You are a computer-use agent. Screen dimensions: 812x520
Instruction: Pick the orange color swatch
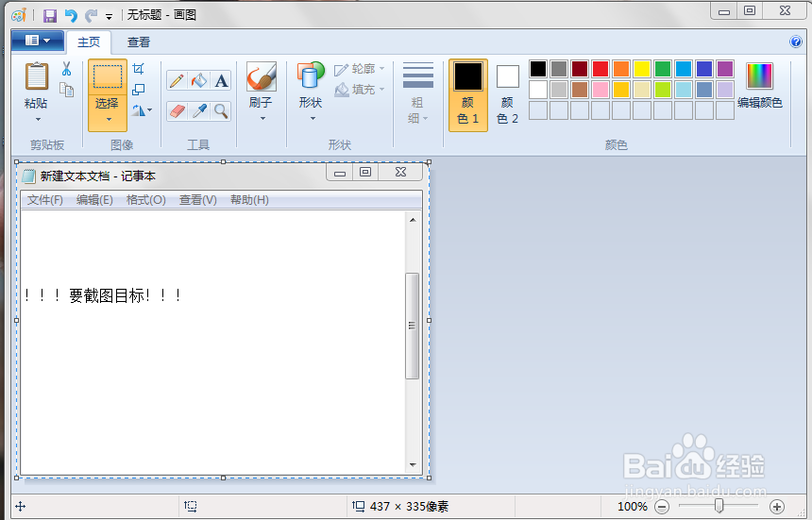(621, 69)
